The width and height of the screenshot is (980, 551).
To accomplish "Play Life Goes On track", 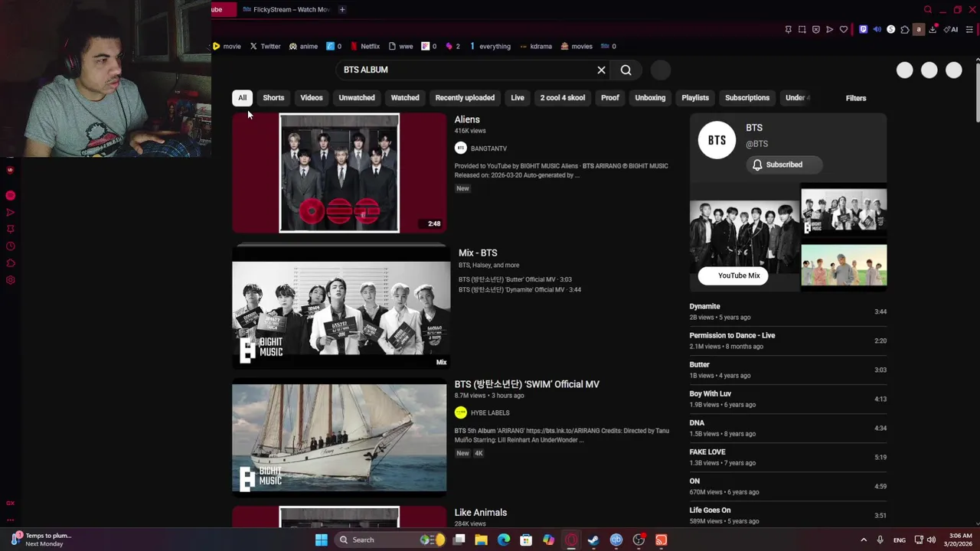I will click(x=788, y=515).
